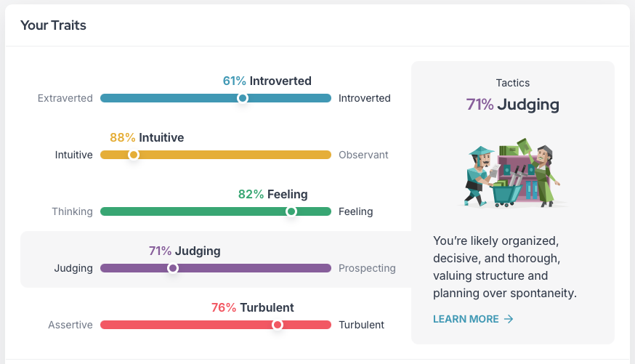635x364 pixels.
Task: Click the 82% Feeling heading
Action: point(272,194)
